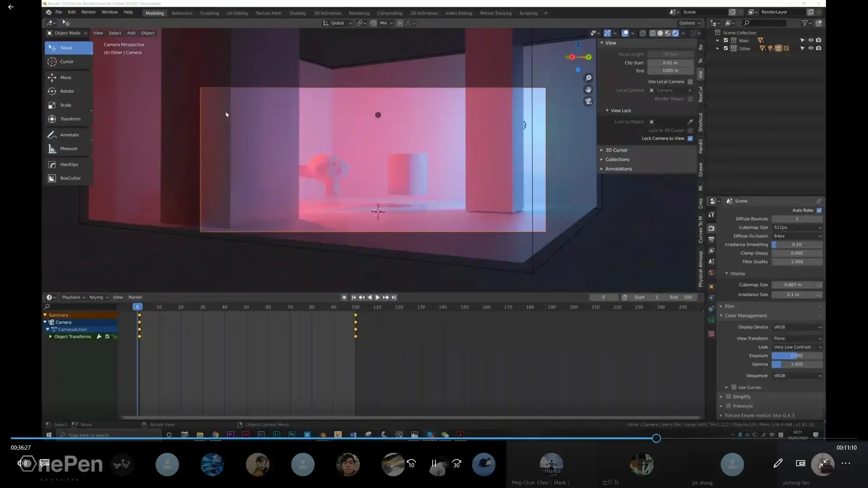This screenshot has height=488, width=868.
Task: Open the Object Mode dropdown
Action: (67, 33)
